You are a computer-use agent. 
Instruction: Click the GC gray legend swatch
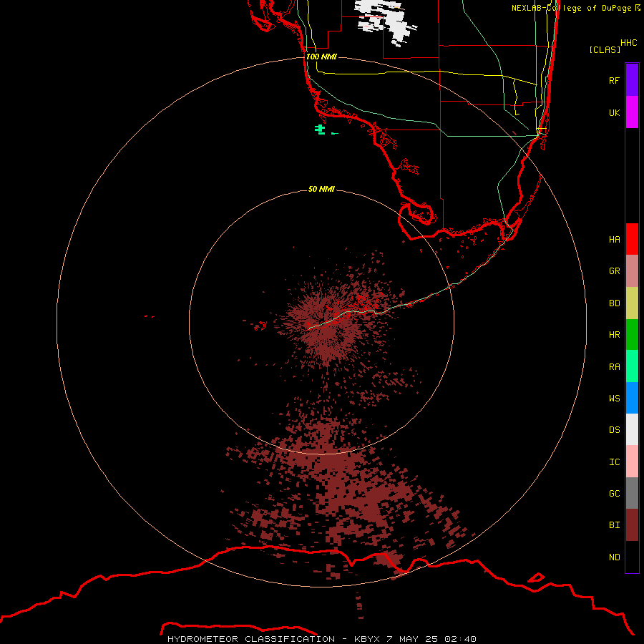[632, 493]
